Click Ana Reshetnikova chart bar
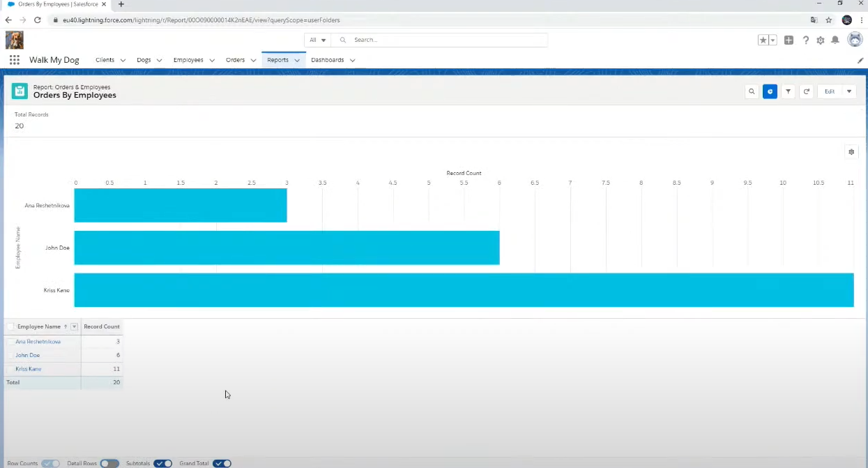 click(181, 205)
